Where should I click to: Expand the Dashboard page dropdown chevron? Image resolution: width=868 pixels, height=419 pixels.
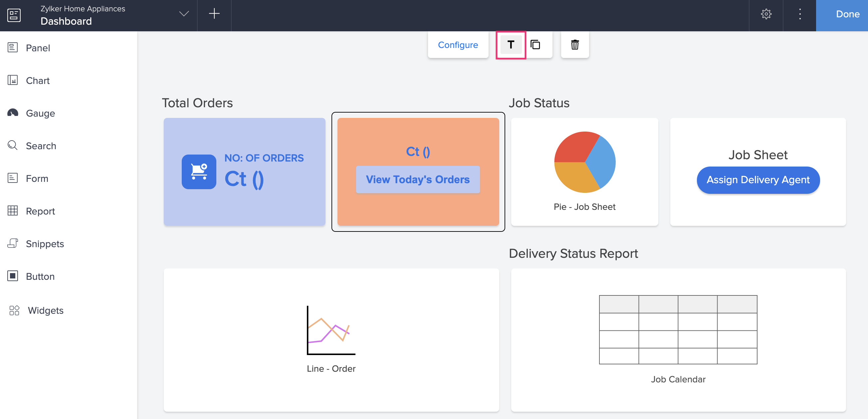point(184,14)
